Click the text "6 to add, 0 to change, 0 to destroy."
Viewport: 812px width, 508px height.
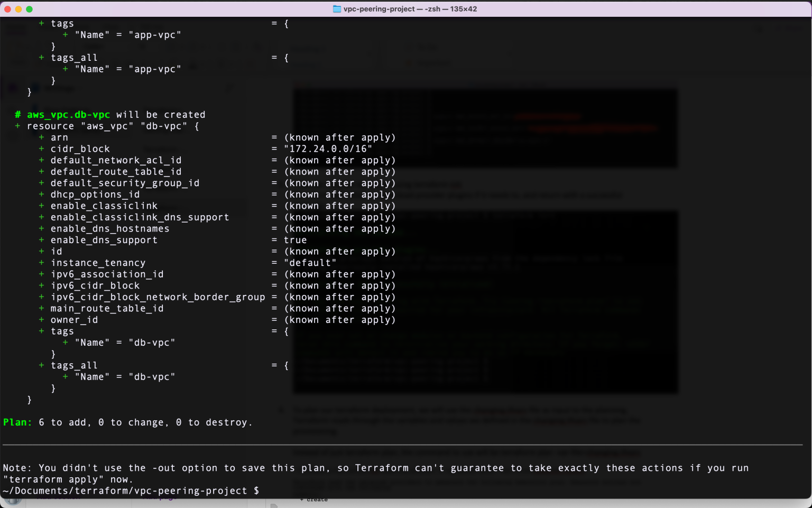145,422
